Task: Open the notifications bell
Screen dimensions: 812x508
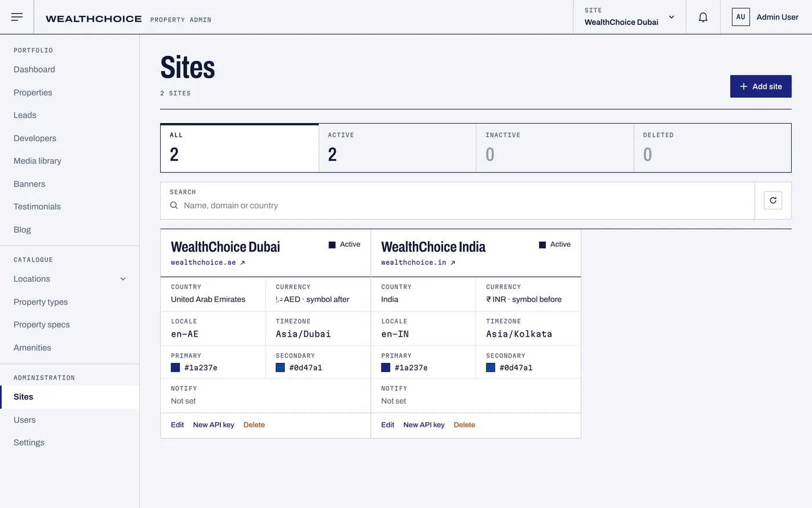Action: (x=703, y=17)
